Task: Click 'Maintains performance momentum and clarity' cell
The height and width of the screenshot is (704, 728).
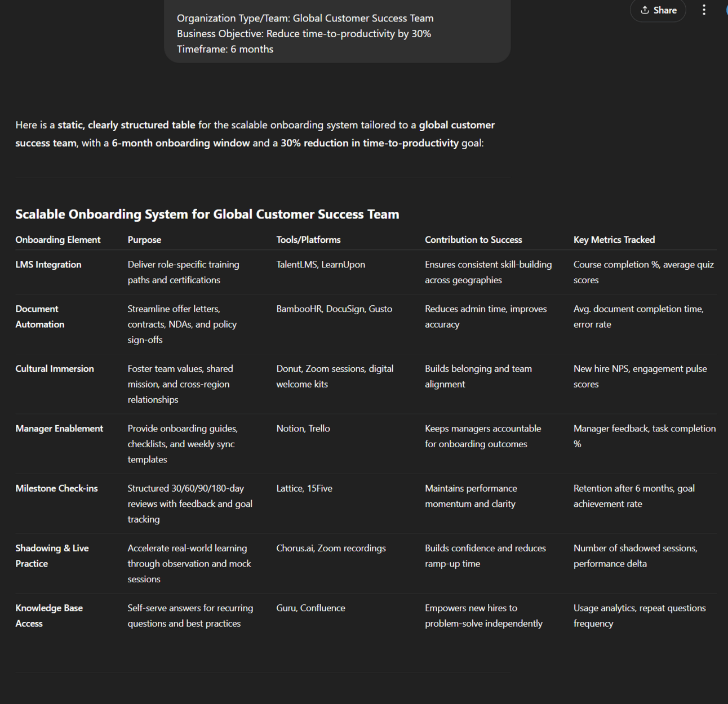Action: 471,496
